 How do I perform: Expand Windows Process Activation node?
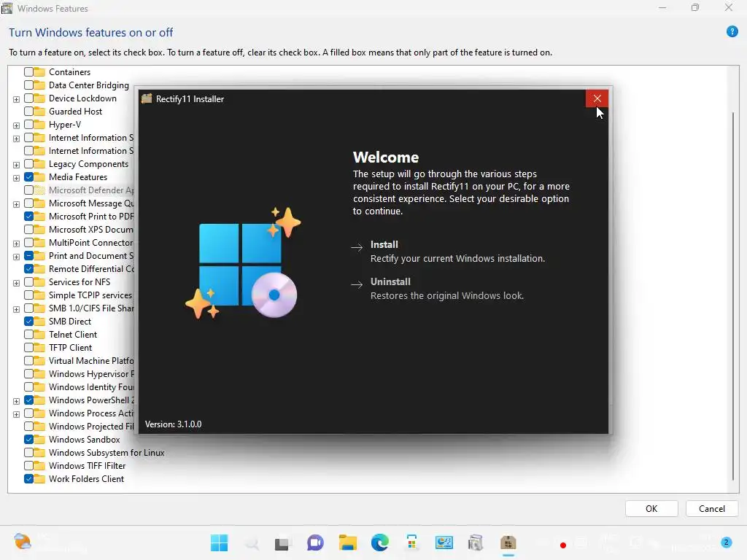tap(16, 414)
